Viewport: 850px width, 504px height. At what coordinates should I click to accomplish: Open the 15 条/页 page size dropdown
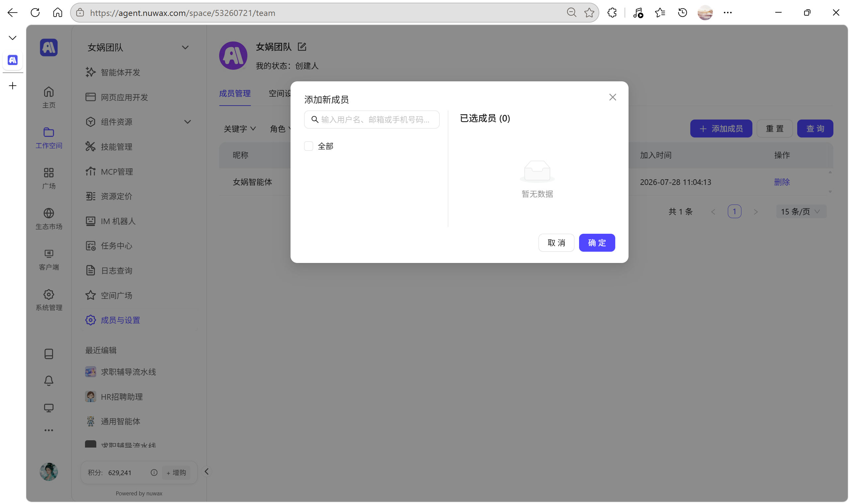tap(801, 211)
